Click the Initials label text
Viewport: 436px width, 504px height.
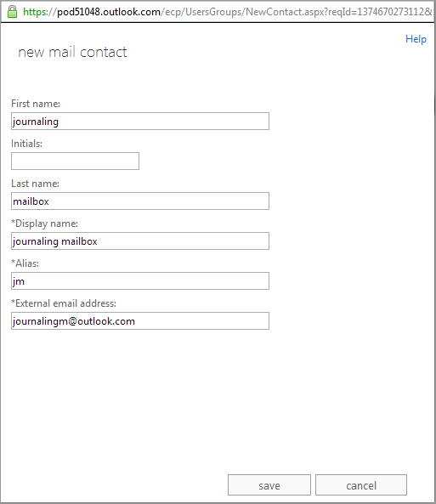click(26, 144)
